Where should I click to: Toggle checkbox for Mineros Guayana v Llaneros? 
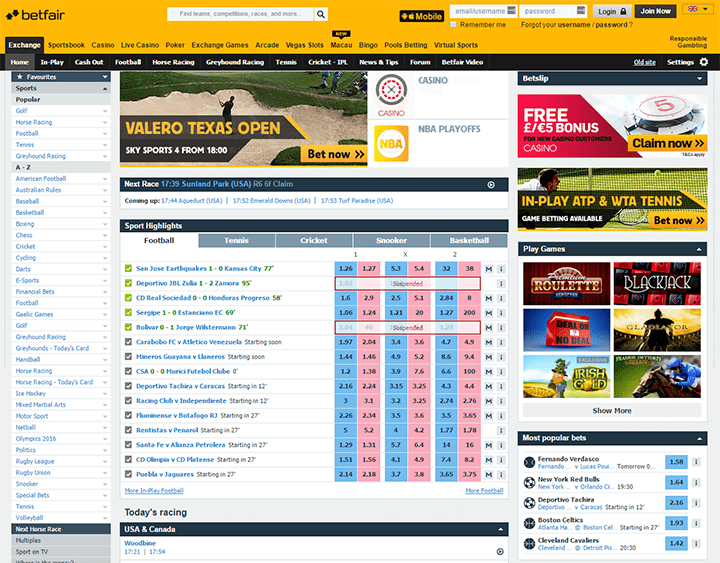coord(129,356)
